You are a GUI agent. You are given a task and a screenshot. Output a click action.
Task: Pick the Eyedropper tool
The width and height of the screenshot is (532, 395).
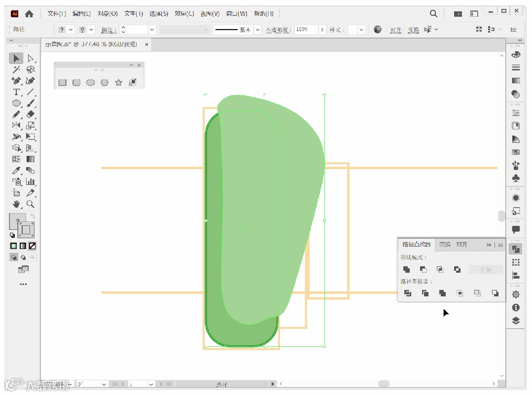[16, 170]
